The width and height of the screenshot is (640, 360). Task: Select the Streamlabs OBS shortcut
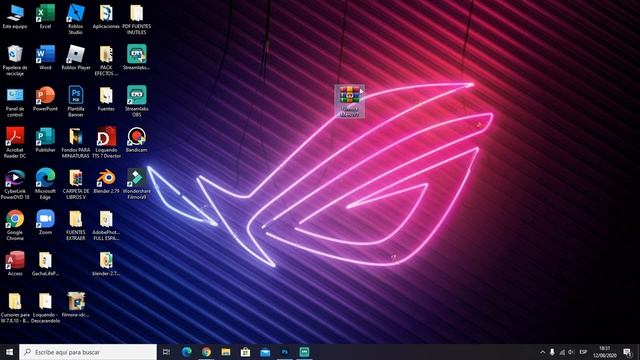pyautogui.click(x=137, y=102)
